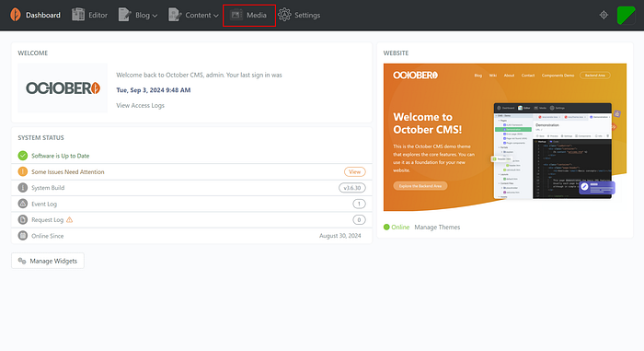Click the System Build info icon
Image resolution: width=644 pixels, height=351 pixels.
click(x=23, y=188)
